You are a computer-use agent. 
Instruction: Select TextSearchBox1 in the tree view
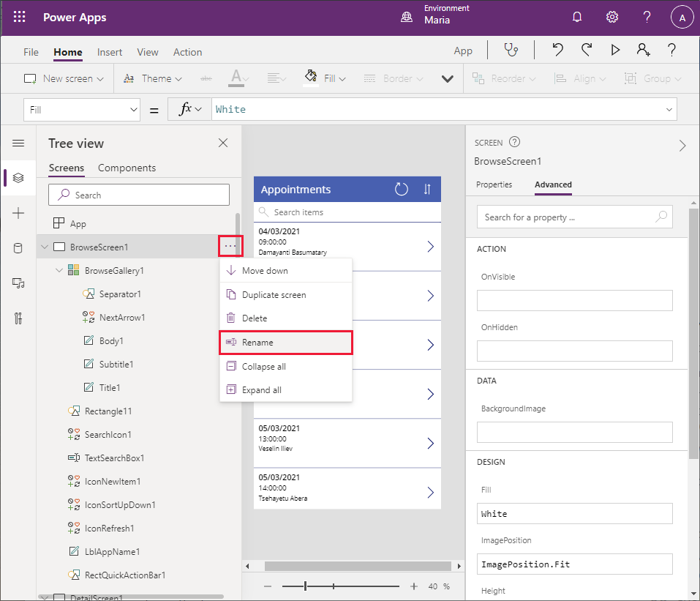coord(114,458)
